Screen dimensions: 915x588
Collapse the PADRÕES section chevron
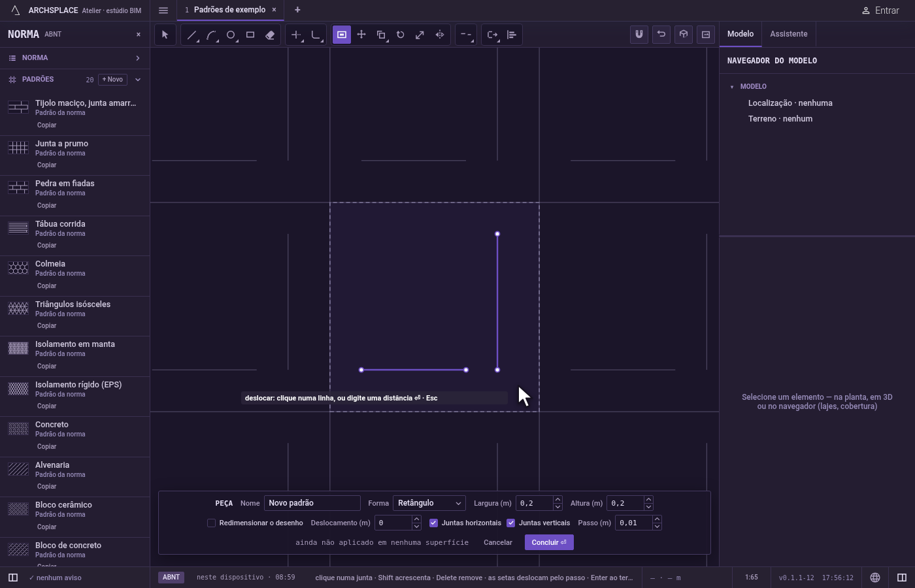click(x=138, y=80)
